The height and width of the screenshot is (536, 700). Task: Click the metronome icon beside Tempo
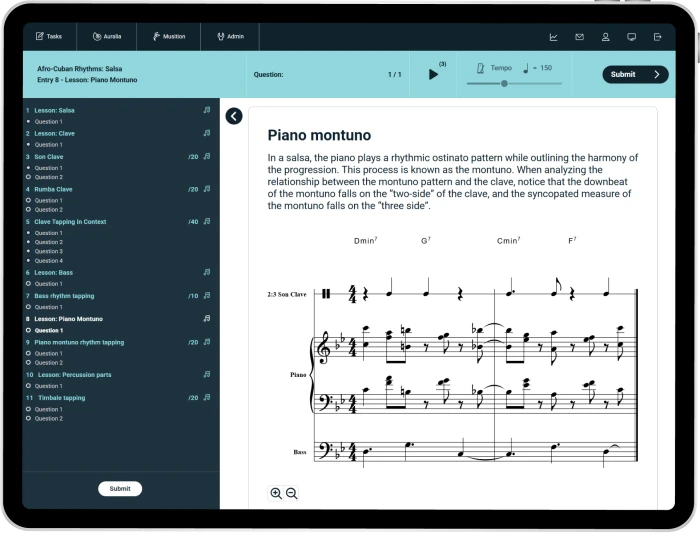[480, 68]
